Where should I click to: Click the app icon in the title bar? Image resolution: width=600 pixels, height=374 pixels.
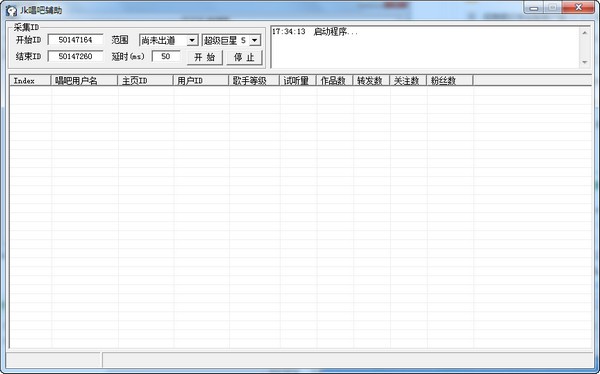[11, 10]
